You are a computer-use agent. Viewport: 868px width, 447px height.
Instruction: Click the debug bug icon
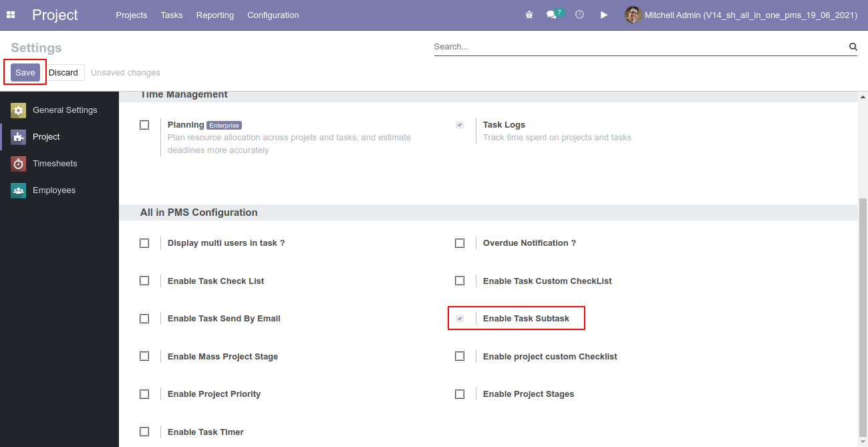click(x=529, y=15)
